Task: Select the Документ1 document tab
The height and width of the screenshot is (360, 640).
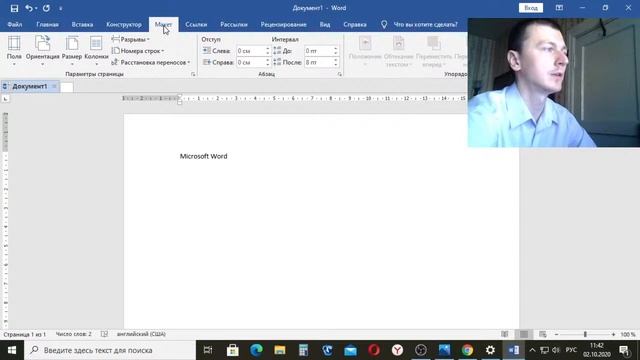Action: click(x=29, y=87)
